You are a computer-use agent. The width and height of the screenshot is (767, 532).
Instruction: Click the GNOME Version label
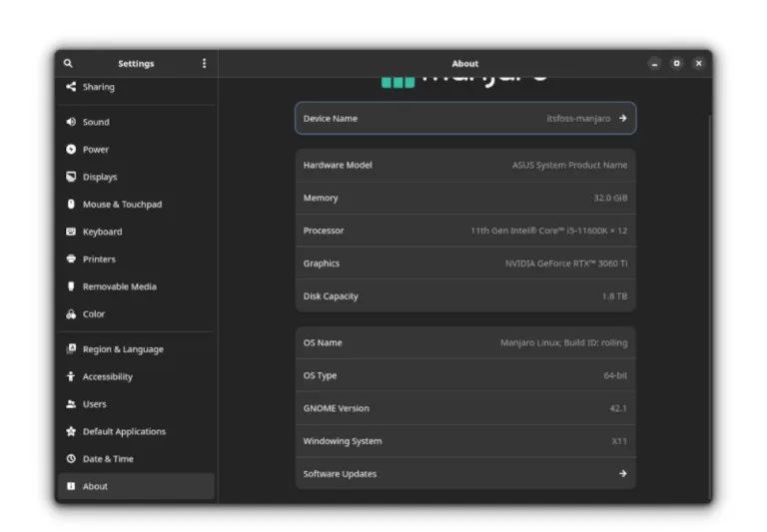tap(336, 408)
